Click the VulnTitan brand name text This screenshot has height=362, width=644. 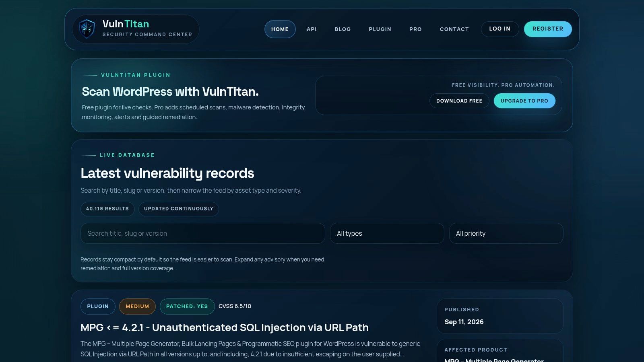[x=126, y=24]
